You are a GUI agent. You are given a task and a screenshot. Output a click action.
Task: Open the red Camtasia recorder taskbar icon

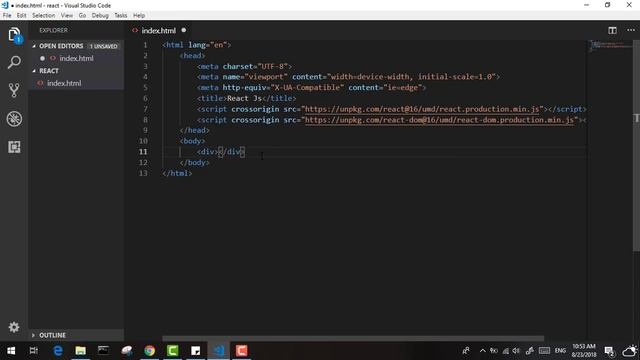pyautogui.click(x=242, y=351)
